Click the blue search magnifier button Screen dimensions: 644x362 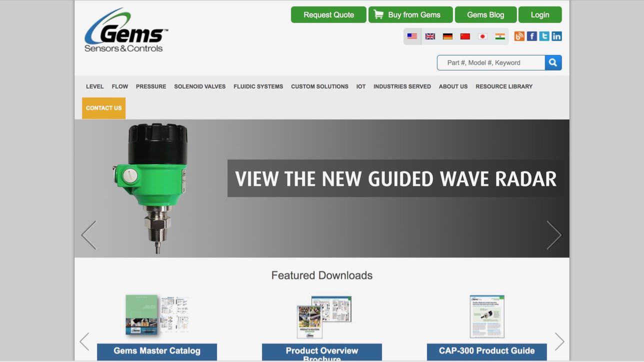click(x=553, y=63)
